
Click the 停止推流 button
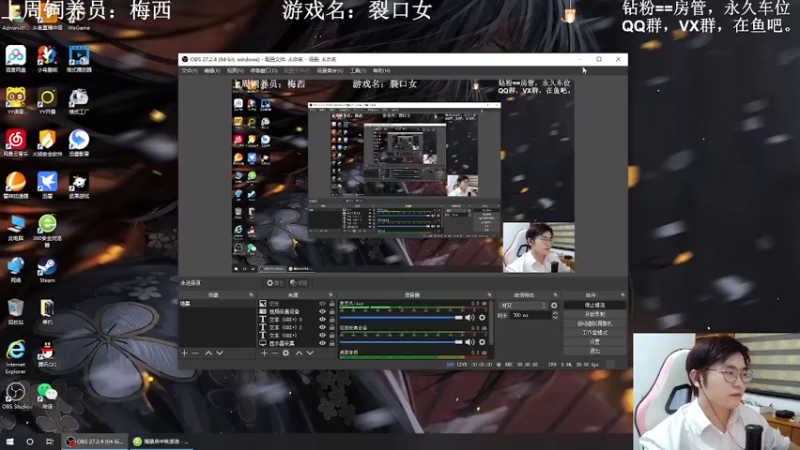pyautogui.click(x=595, y=305)
